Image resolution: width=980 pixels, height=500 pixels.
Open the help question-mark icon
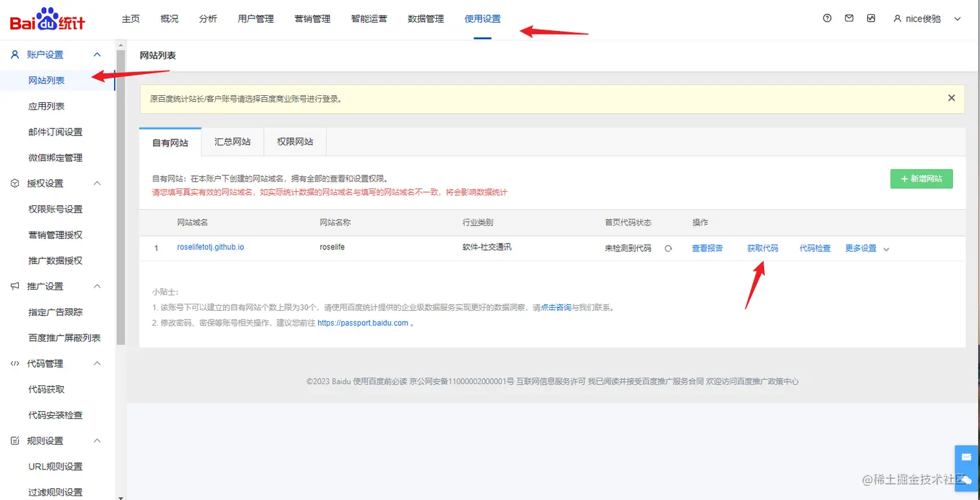coord(827,19)
